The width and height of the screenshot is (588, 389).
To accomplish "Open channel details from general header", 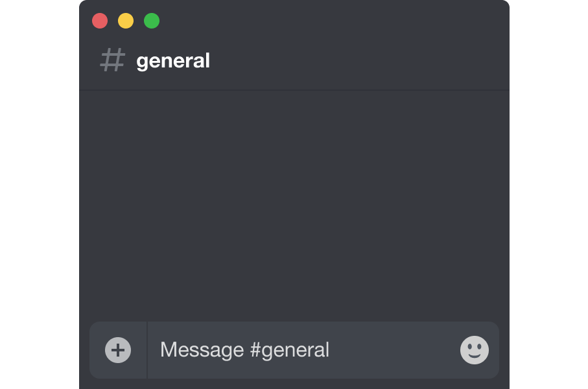I will (173, 61).
